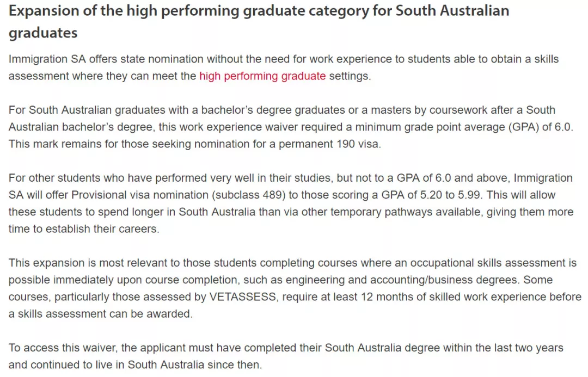Click the paragraph starting 'To access this waiver'
The height and width of the screenshot is (377, 588).
pyautogui.click(x=286, y=356)
